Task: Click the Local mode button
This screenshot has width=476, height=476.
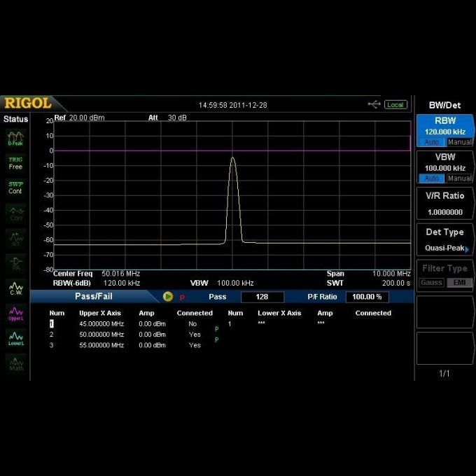Action: click(x=395, y=104)
